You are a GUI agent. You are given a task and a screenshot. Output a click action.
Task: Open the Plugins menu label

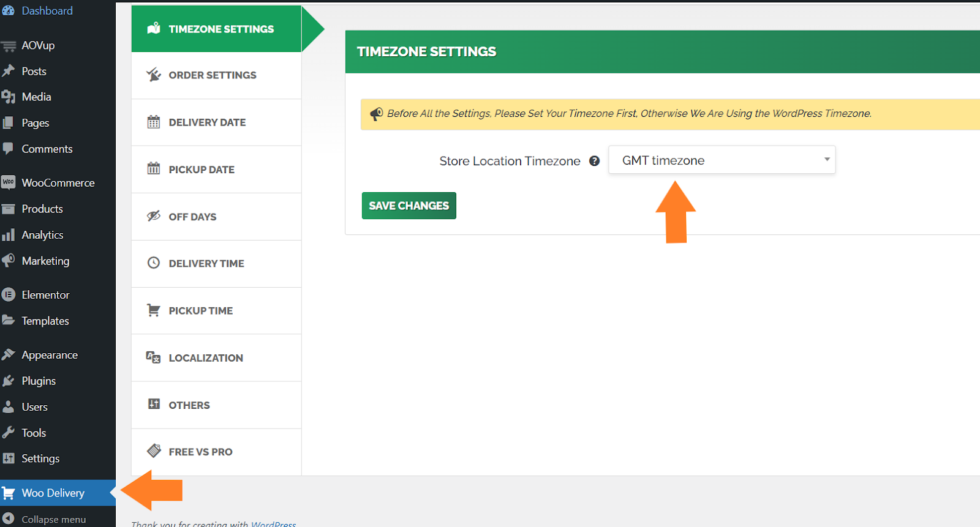tap(39, 381)
